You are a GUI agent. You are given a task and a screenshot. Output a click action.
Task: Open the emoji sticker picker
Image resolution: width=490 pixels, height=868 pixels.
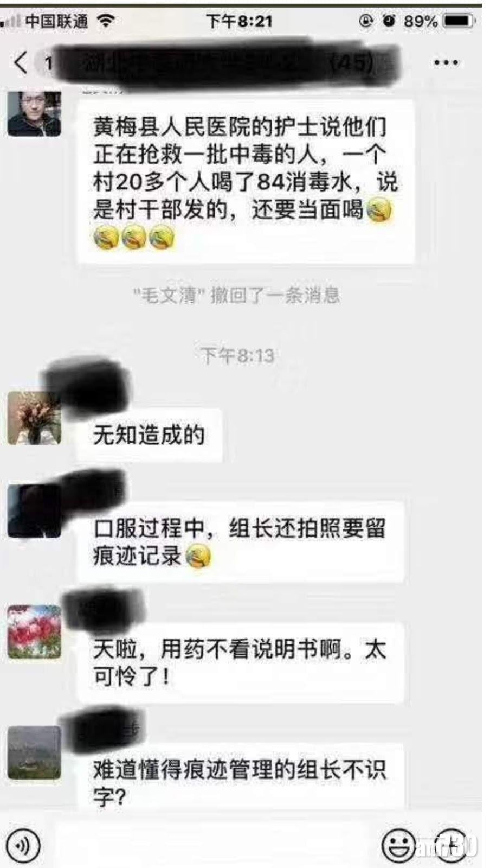coord(399,845)
